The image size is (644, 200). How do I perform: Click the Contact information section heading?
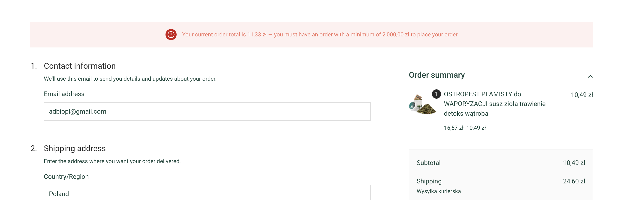coord(80,66)
